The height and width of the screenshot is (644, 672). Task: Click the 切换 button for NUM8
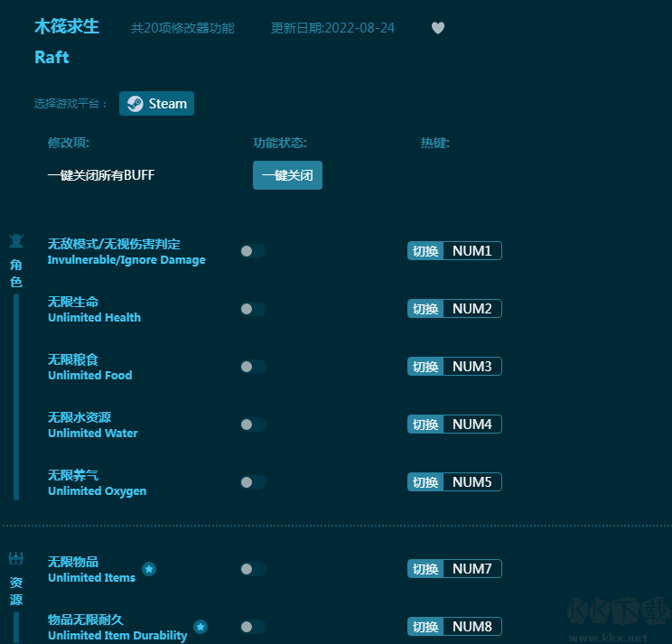click(425, 627)
